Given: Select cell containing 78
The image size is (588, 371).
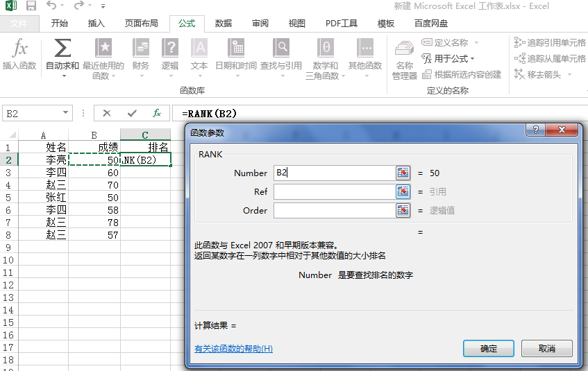Looking at the screenshot, I should pyautogui.click(x=94, y=223).
